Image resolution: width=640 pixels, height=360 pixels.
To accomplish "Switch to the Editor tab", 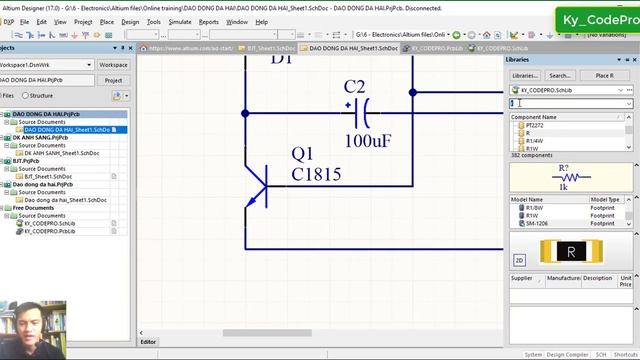I will click(x=148, y=342).
